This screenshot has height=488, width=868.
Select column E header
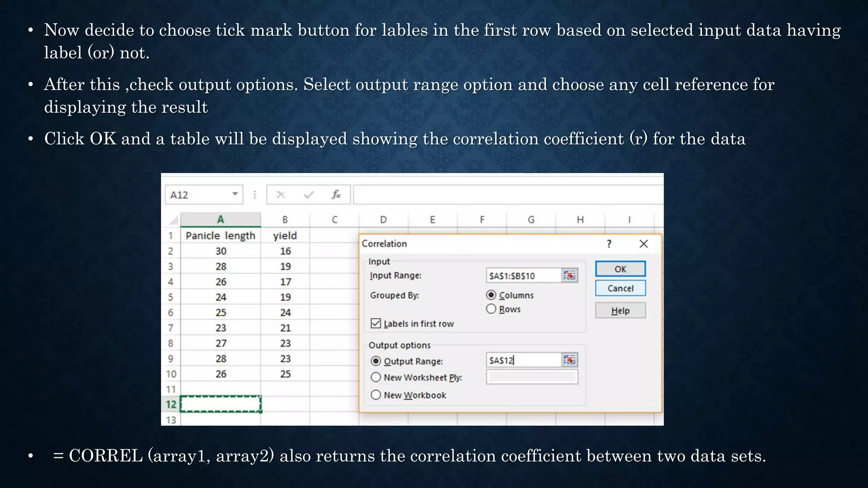coord(432,220)
